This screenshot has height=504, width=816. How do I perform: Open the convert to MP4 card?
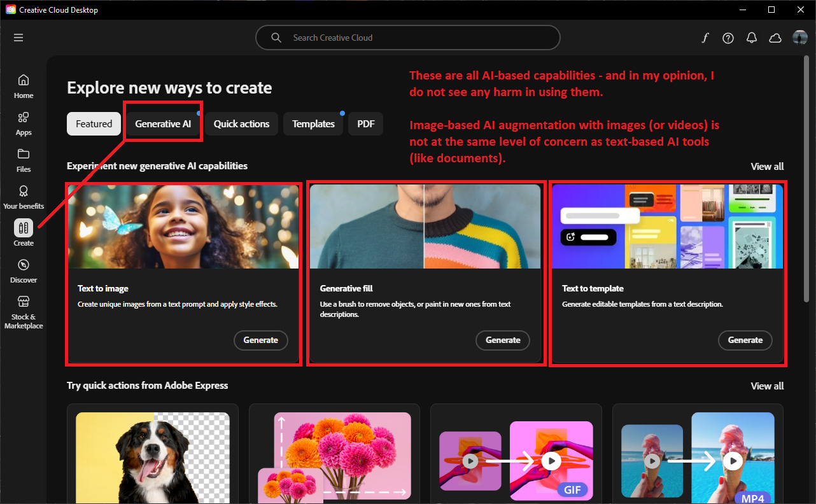pos(698,454)
